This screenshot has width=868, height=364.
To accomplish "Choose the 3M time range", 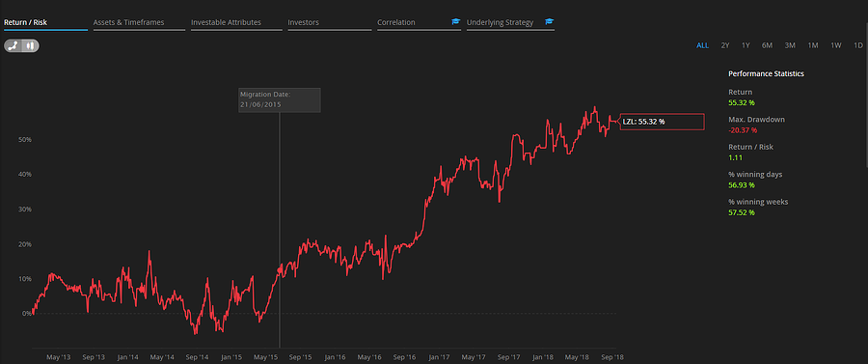I will pyautogui.click(x=790, y=45).
